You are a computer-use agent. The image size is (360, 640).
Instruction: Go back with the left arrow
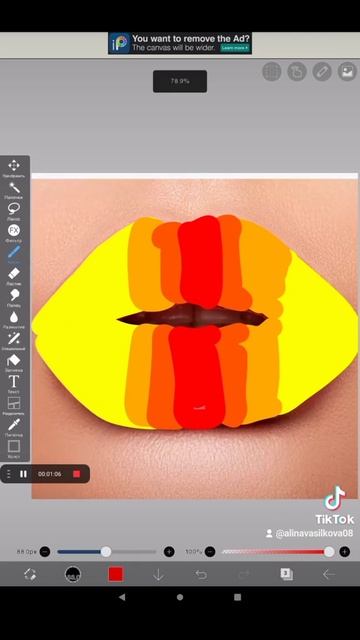pos(329,575)
